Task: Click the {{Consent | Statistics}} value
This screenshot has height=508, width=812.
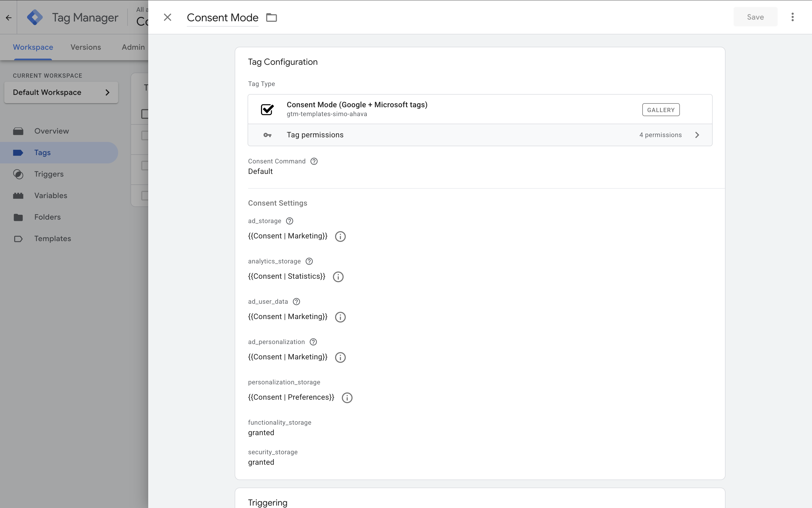Action: [x=287, y=276]
